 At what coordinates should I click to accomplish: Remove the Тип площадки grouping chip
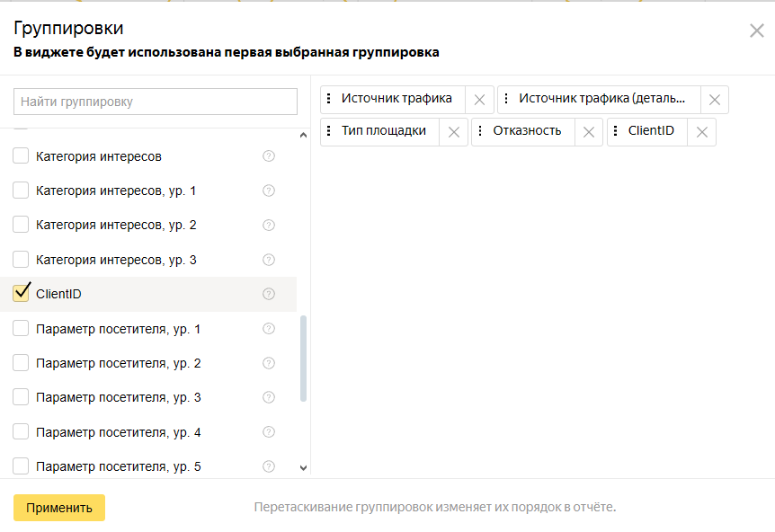tap(453, 132)
